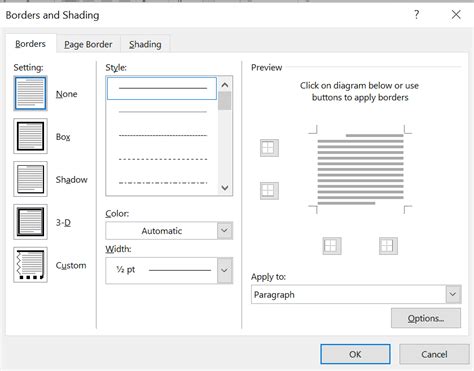Toggle the right border button under the preview
The image size is (474, 371).
(388, 246)
